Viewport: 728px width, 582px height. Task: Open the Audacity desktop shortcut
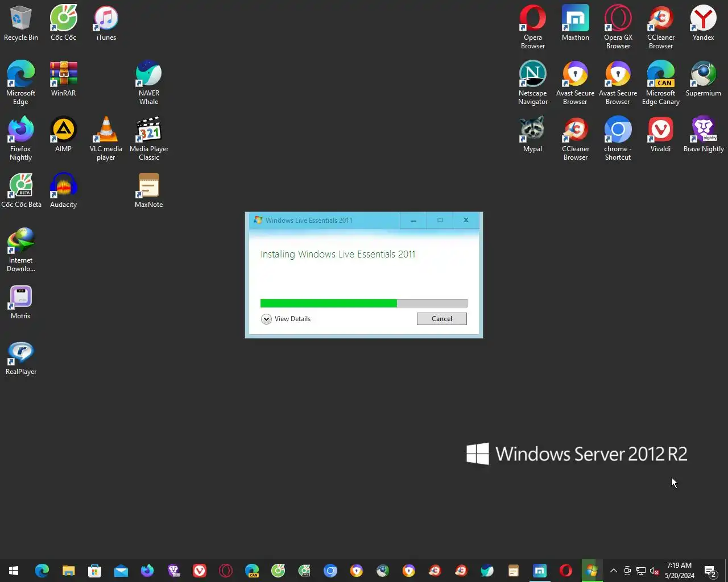coord(63,190)
